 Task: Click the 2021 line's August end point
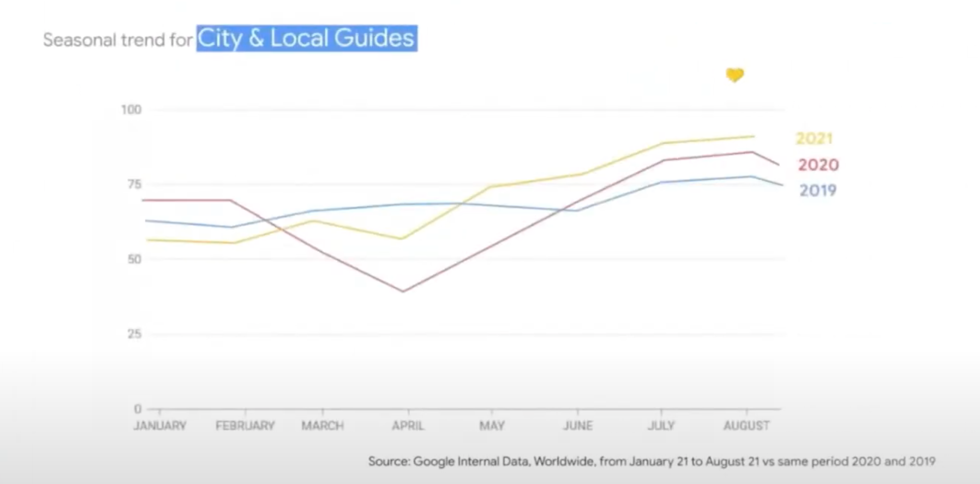point(753,136)
